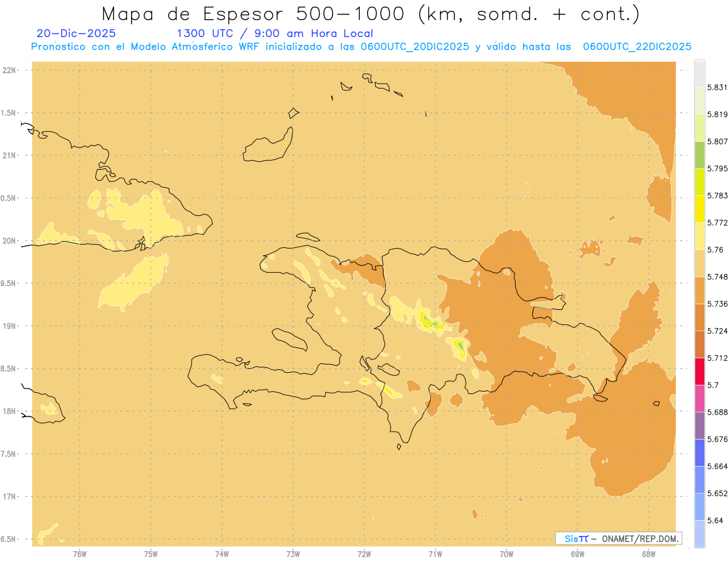The image size is (728, 562).
Task: Click the 72W longitude label
Action: click(364, 553)
